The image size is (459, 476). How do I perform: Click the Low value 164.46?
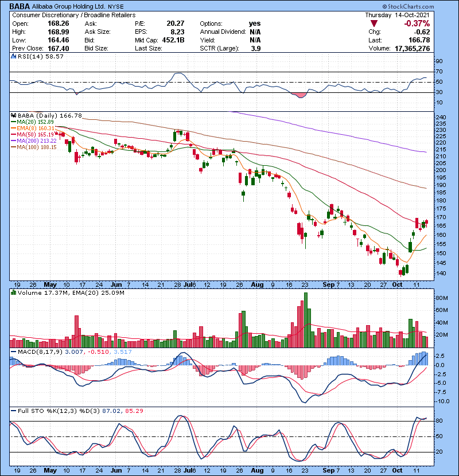click(59, 40)
